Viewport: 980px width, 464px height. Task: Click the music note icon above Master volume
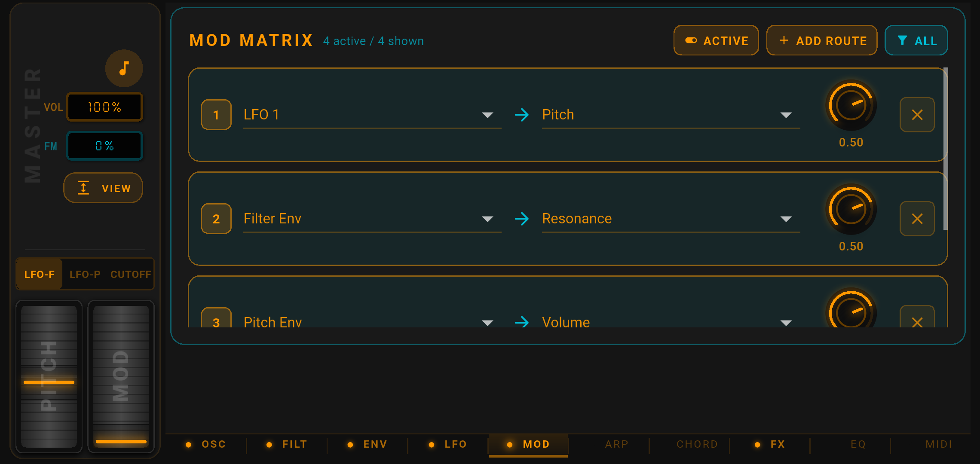tap(124, 68)
